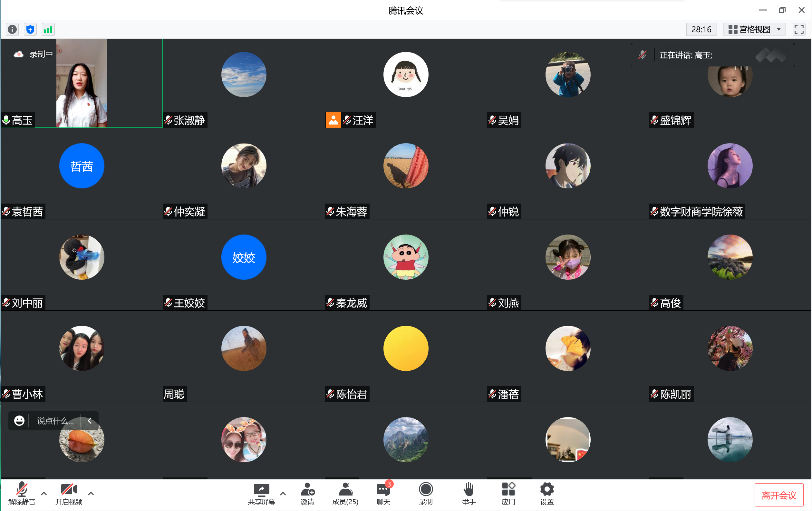Expand the audio options arrow beside 解除静音
This screenshot has height=511, width=812.
pyautogui.click(x=44, y=494)
